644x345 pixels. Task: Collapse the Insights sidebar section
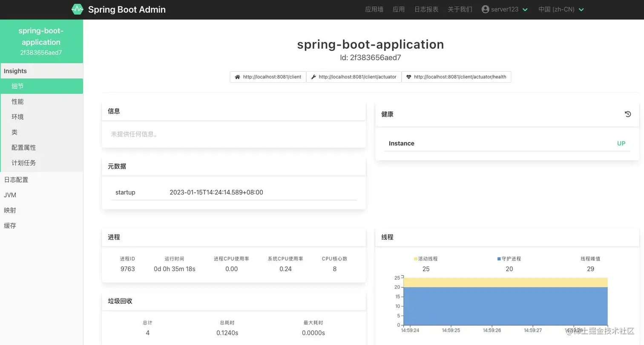tap(41, 71)
